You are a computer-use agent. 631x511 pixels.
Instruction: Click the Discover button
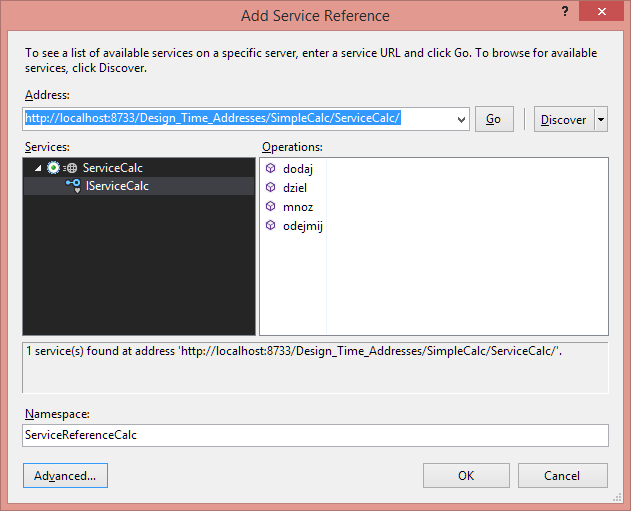tap(564, 119)
